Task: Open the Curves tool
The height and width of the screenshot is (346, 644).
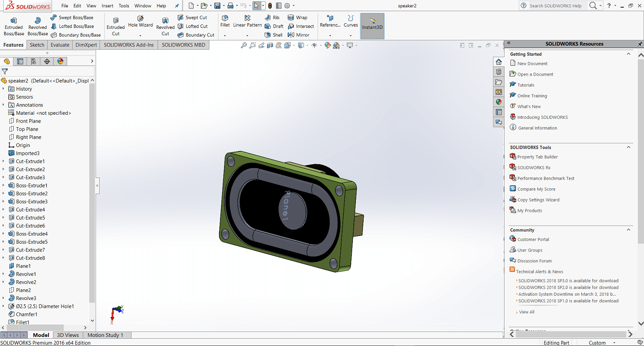Action: 351,21
